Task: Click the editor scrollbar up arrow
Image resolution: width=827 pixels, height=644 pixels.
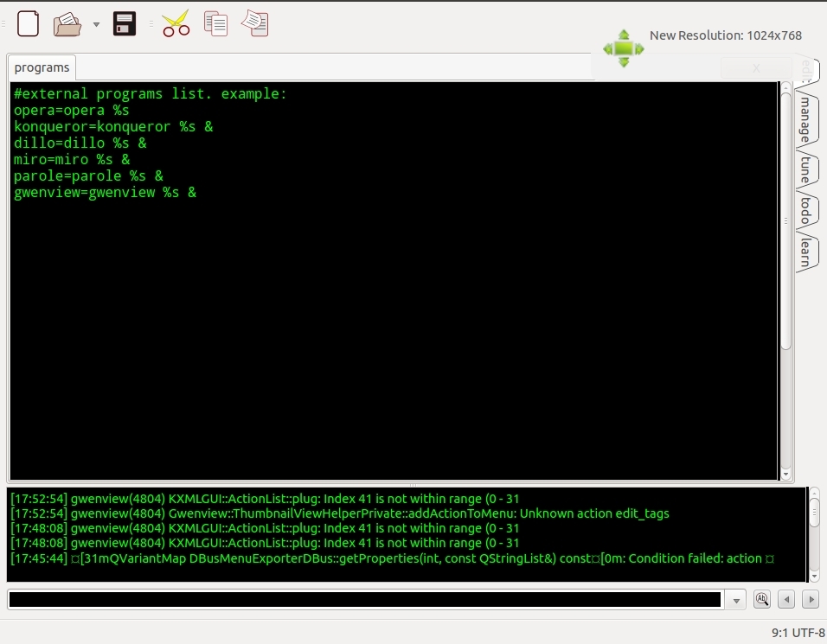Action: click(785, 86)
